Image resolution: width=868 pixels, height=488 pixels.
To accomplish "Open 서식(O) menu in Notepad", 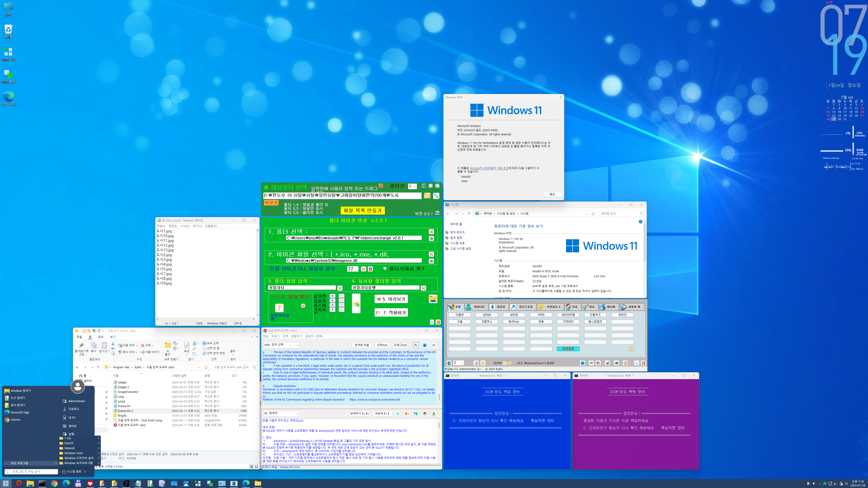I will click(x=185, y=226).
